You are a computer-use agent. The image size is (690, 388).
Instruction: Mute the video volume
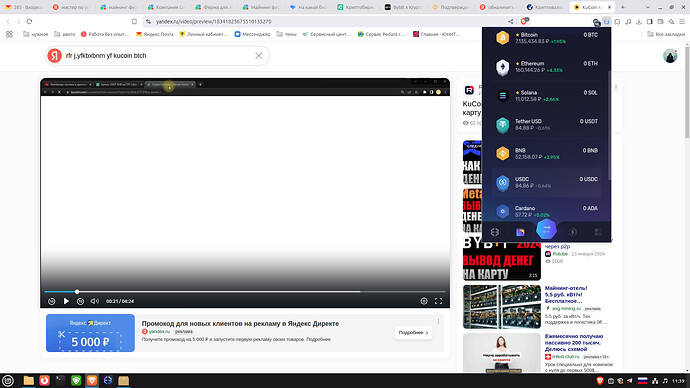95,301
